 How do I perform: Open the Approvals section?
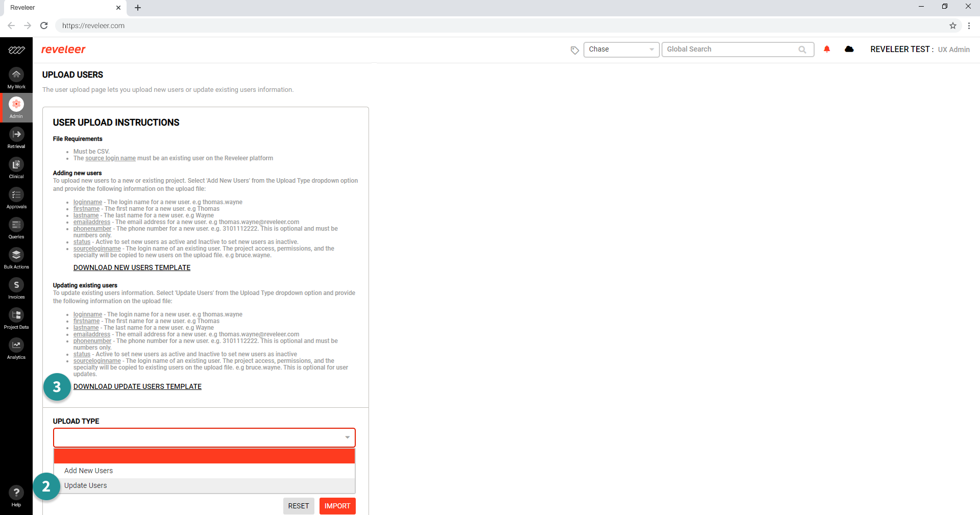pos(16,198)
